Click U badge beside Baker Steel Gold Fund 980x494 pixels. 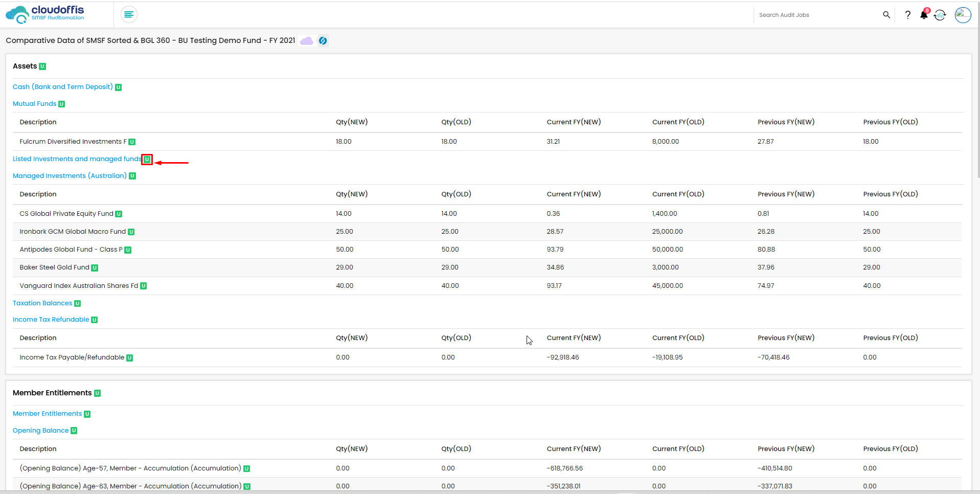tap(95, 268)
